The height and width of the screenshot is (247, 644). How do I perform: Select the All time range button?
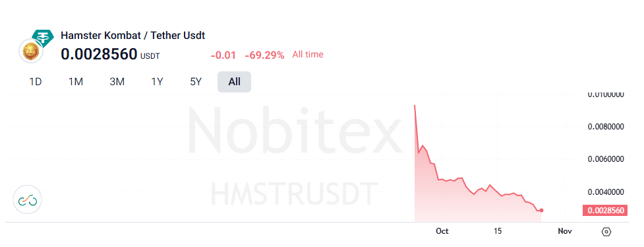point(234,82)
